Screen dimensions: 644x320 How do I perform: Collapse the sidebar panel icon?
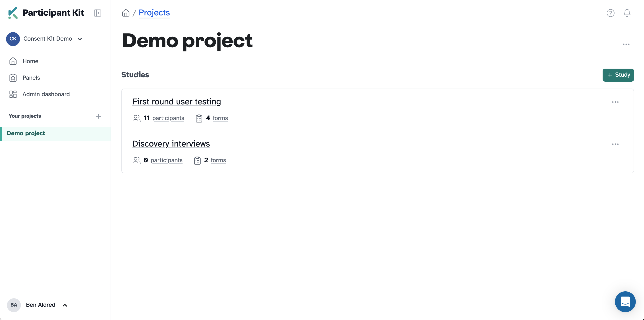tap(98, 13)
